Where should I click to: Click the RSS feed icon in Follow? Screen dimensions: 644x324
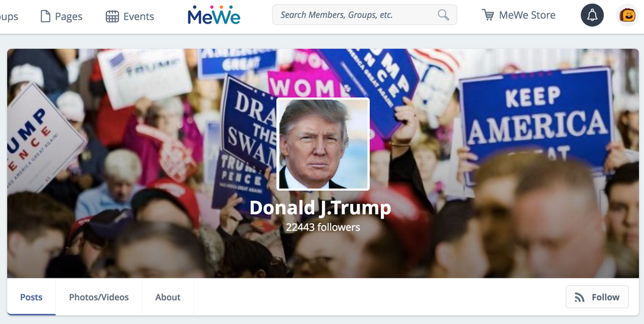[x=580, y=297]
